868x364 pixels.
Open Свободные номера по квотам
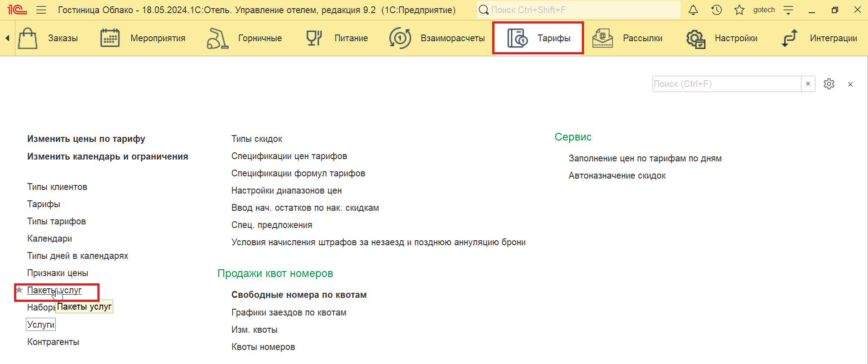[299, 295]
